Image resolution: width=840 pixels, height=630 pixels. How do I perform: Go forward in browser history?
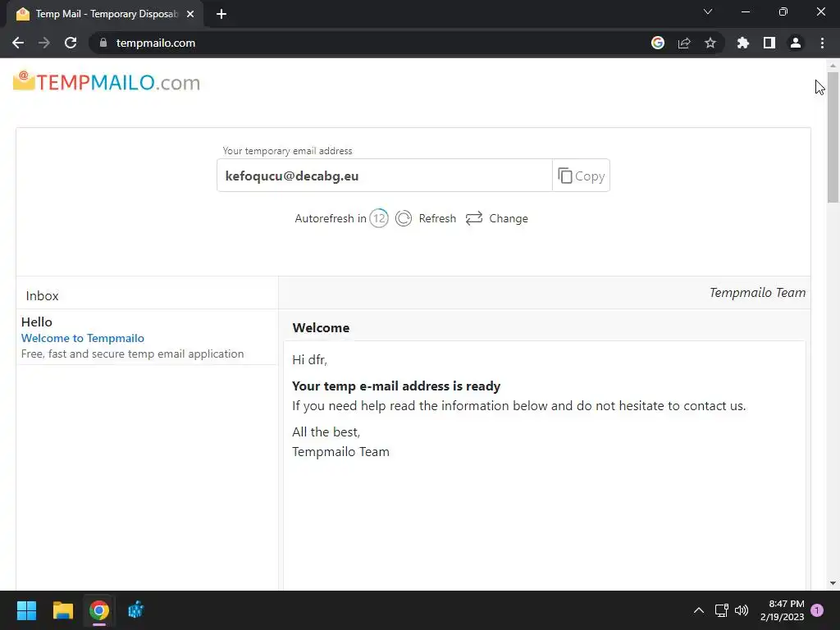point(44,43)
